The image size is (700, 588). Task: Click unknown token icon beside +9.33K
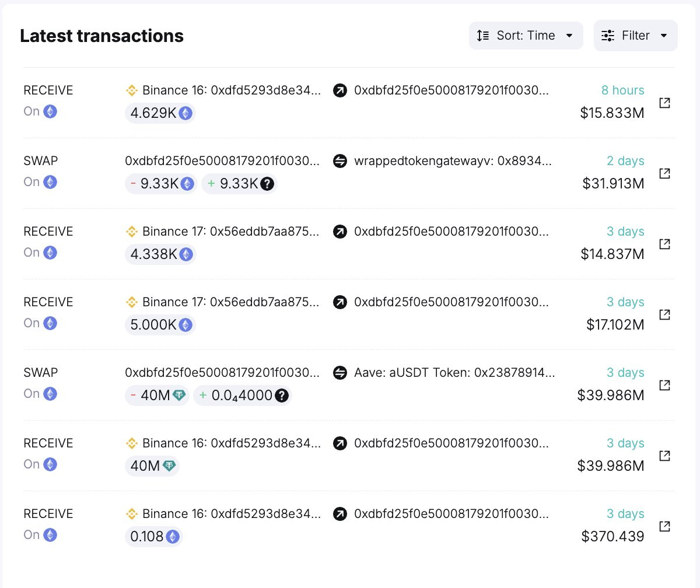tap(267, 184)
